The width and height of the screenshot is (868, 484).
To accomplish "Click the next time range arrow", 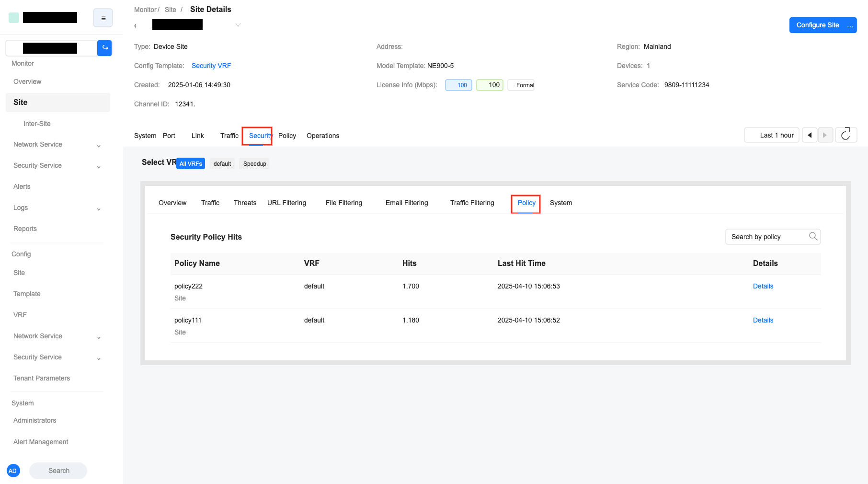I will point(825,135).
